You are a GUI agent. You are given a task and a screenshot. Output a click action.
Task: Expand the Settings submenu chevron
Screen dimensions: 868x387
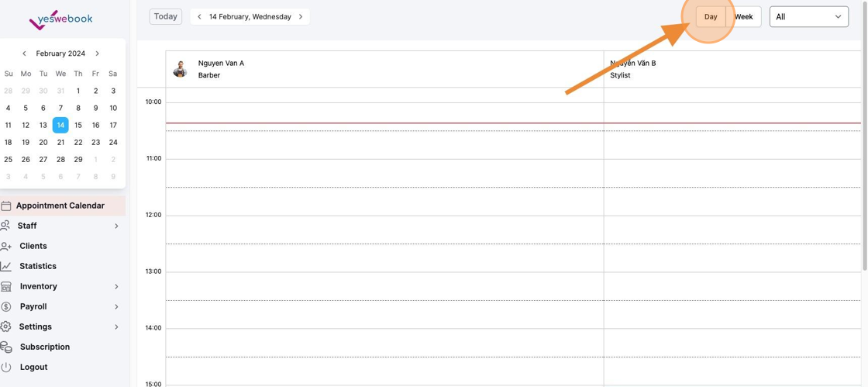coord(116,327)
